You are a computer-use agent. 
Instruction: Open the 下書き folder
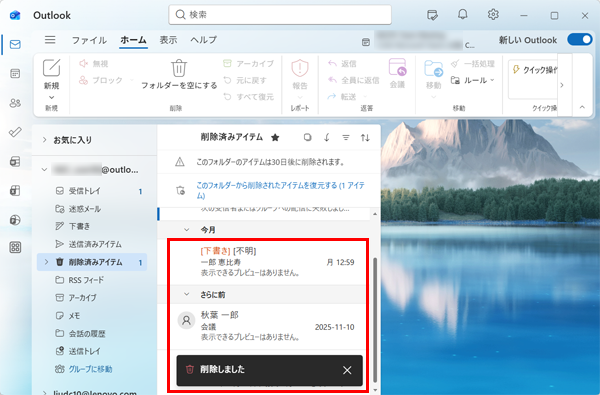pos(92,226)
